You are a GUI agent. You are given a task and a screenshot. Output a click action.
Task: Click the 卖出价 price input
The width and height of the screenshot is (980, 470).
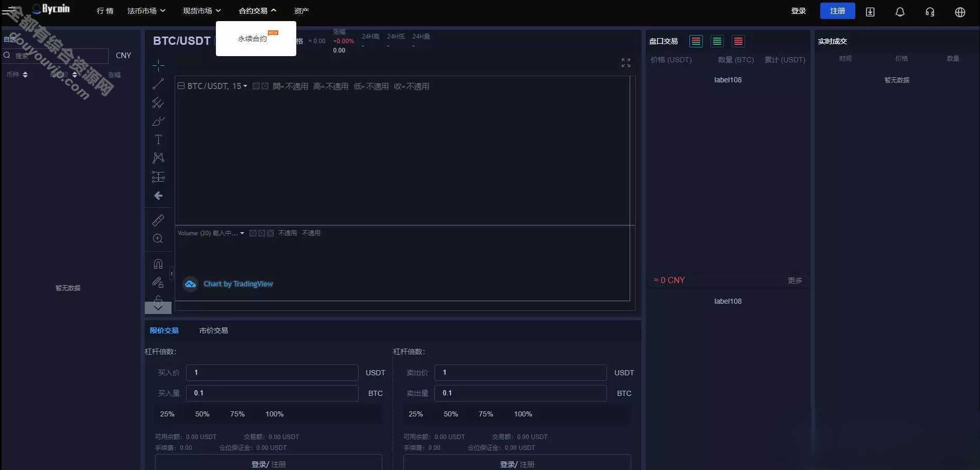[520, 373]
